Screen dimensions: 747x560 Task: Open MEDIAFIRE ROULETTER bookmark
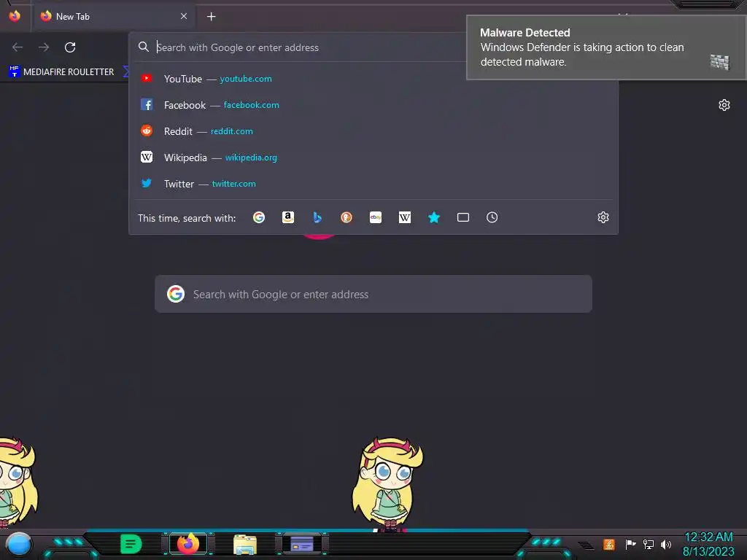click(61, 72)
